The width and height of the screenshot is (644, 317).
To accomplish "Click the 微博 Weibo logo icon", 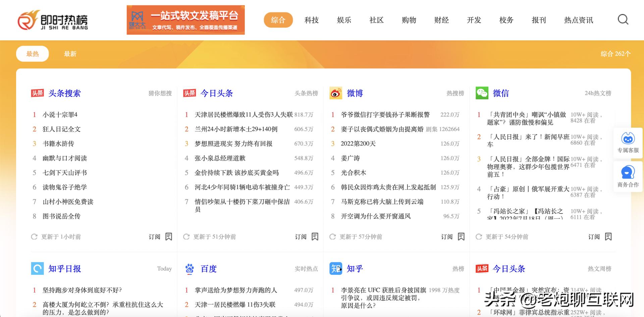I will (x=336, y=93).
